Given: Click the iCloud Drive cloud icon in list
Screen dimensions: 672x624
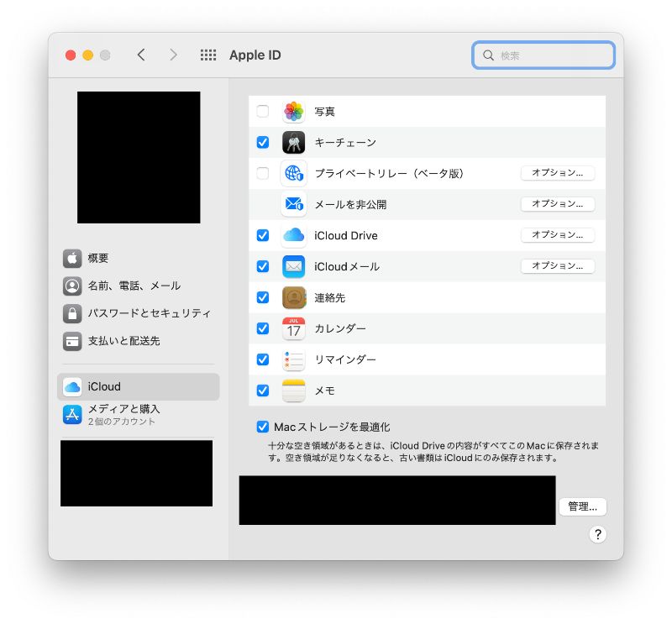Looking at the screenshot, I should (x=293, y=235).
